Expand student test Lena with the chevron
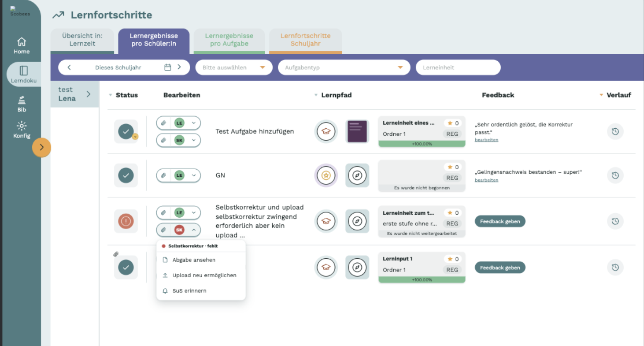 [x=88, y=94]
